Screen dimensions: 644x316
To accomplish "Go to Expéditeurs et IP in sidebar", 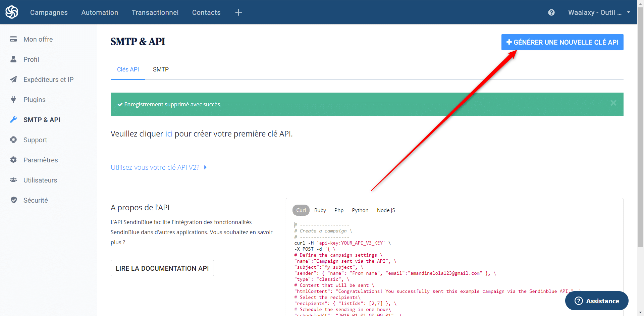I will [x=49, y=80].
